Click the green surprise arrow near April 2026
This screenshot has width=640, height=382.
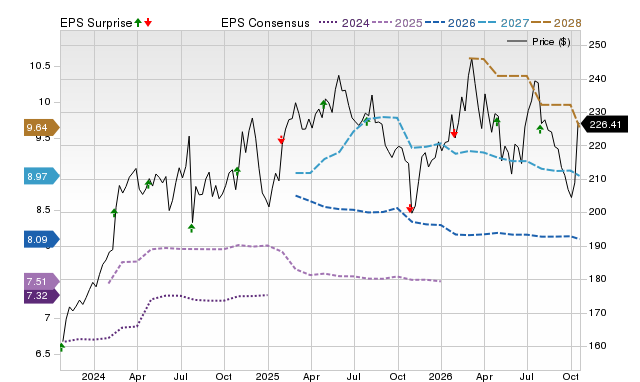497,121
